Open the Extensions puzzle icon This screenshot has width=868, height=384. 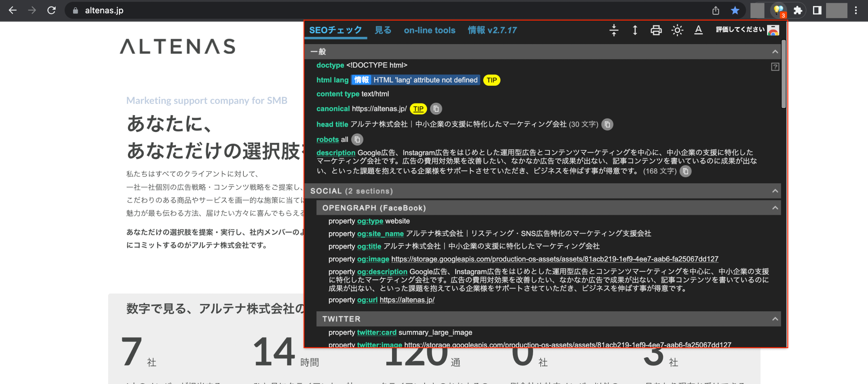pos(798,10)
